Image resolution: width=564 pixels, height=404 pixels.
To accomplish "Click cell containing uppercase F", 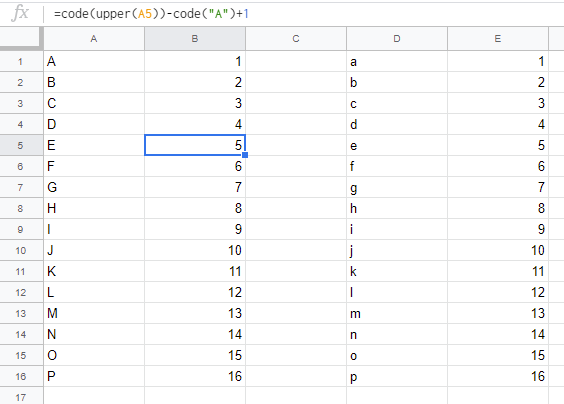I will coord(94,166).
